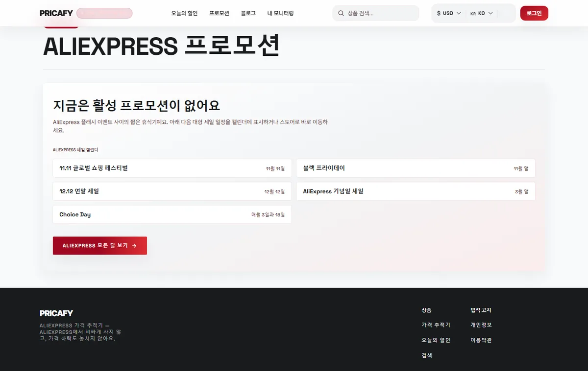
Task: Click the ALIEXPRESS 프로모션 page title
Action: point(161,46)
